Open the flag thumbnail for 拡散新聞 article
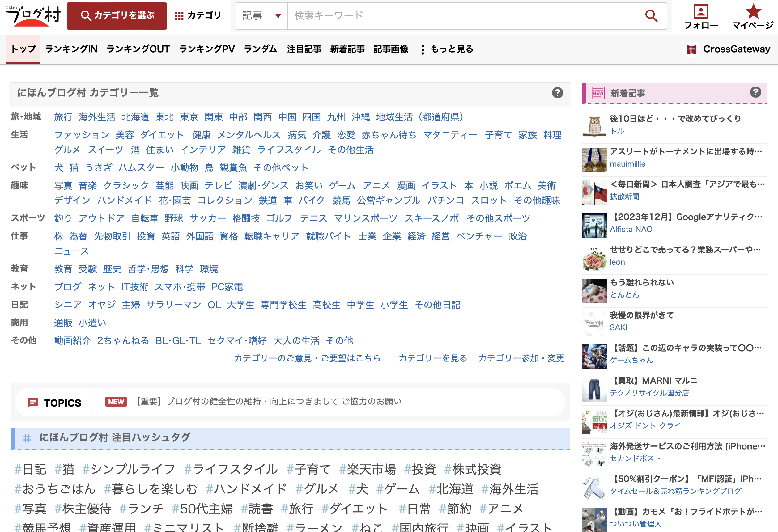The image size is (778, 532). point(594,193)
